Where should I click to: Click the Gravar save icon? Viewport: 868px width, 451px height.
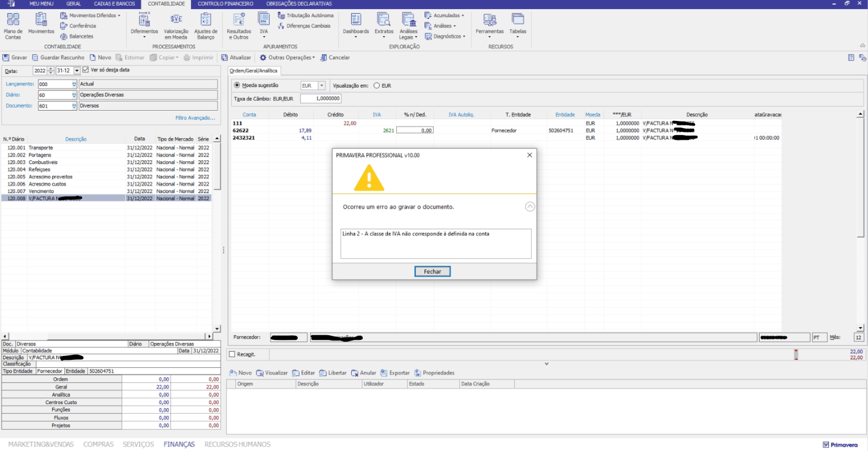6,58
